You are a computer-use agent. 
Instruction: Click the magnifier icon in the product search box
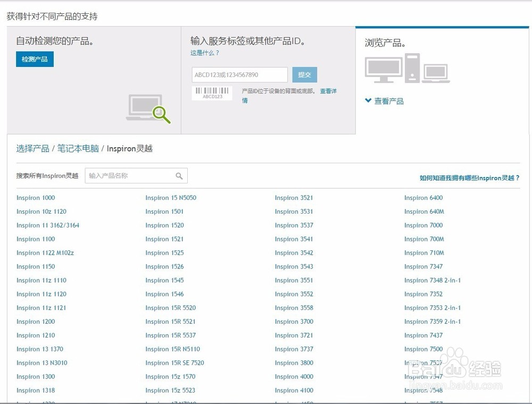click(x=179, y=175)
